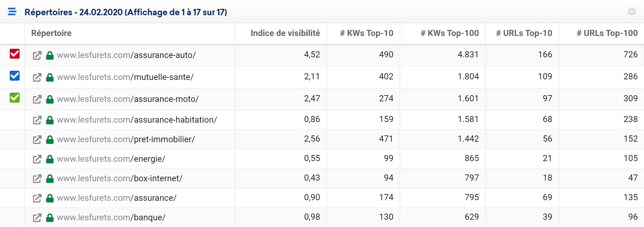The height and width of the screenshot is (227, 644).
Task: Click external link icon for pret-immobilier row
Action: coord(37,140)
